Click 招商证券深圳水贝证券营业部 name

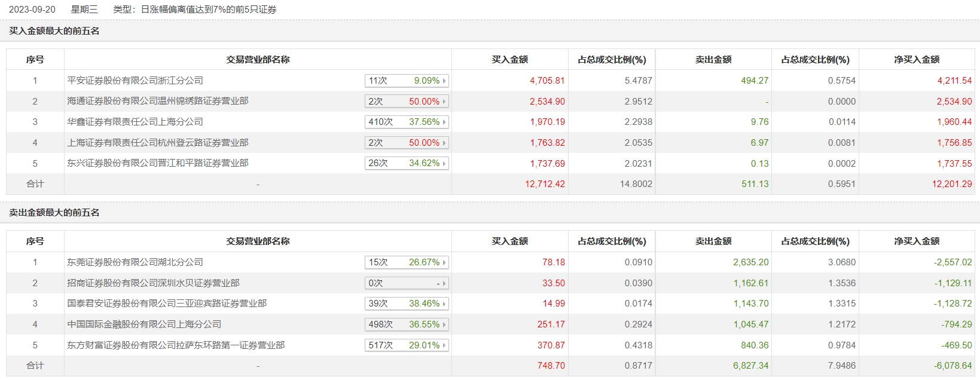(153, 283)
